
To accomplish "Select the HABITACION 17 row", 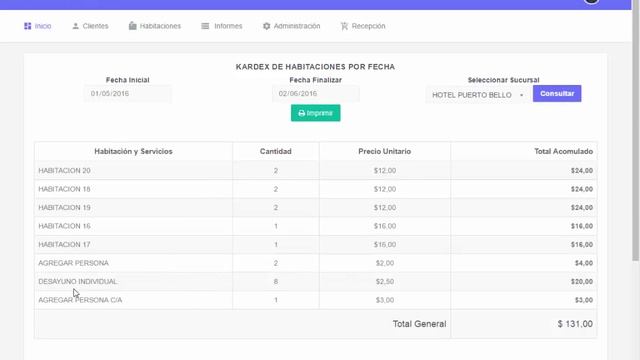I will [316, 244].
